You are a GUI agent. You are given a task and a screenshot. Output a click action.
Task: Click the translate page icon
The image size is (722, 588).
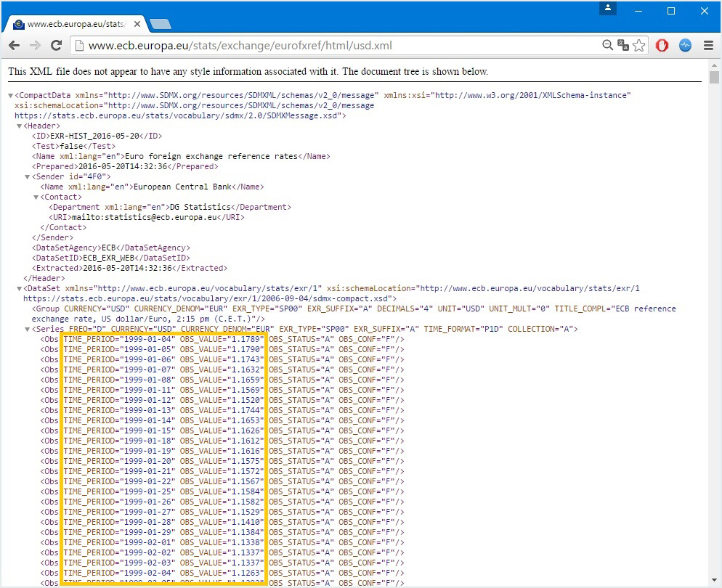[x=622, y=45]
